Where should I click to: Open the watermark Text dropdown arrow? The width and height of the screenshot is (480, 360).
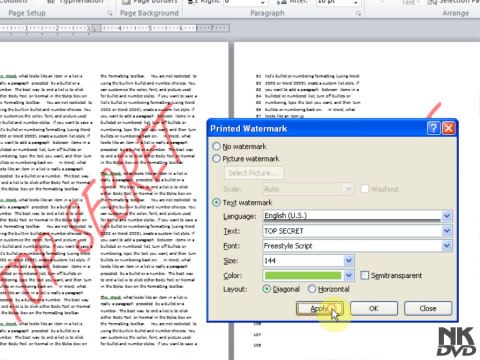447,231
